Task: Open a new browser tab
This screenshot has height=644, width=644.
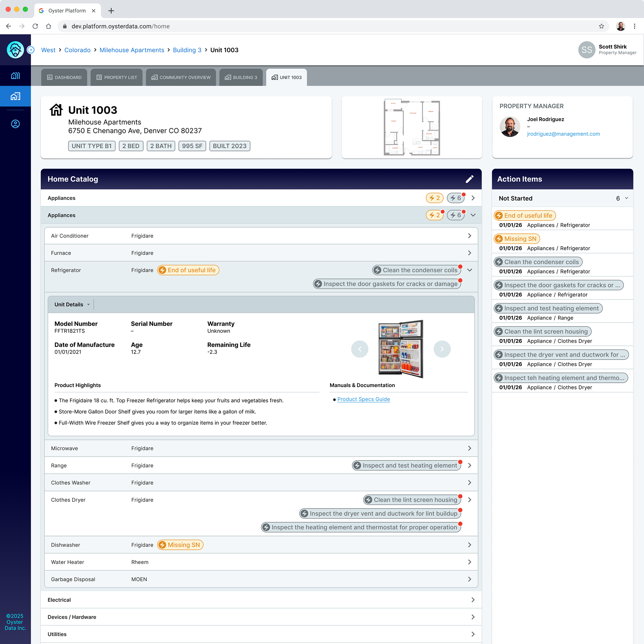Action: click(111, 11)
